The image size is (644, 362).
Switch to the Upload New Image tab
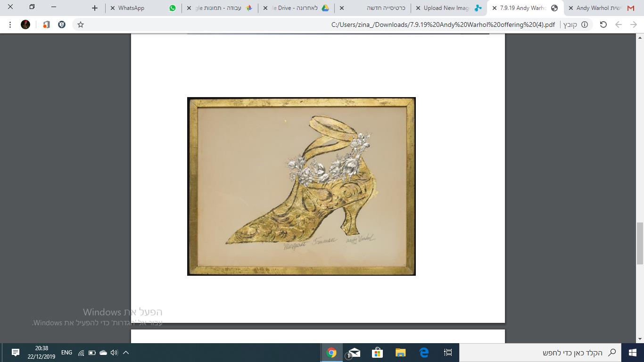(448, 8)
